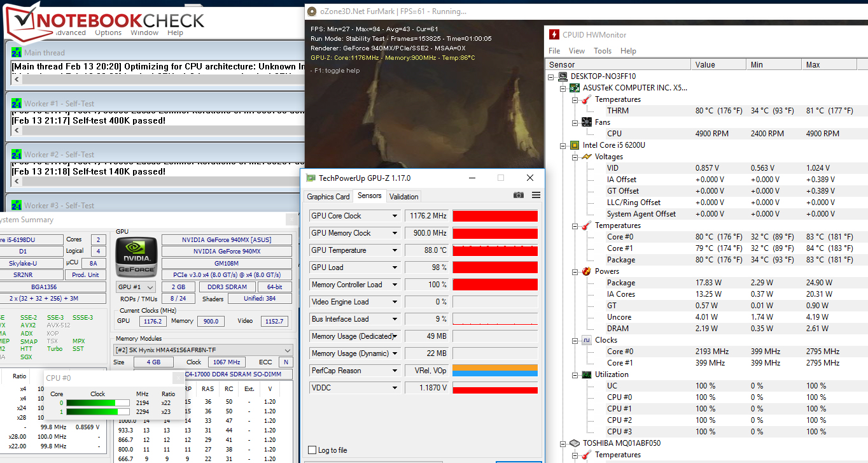Open the Tools menu in HWMonitor
Screen dimensions: 868x463
pos(603,51)
